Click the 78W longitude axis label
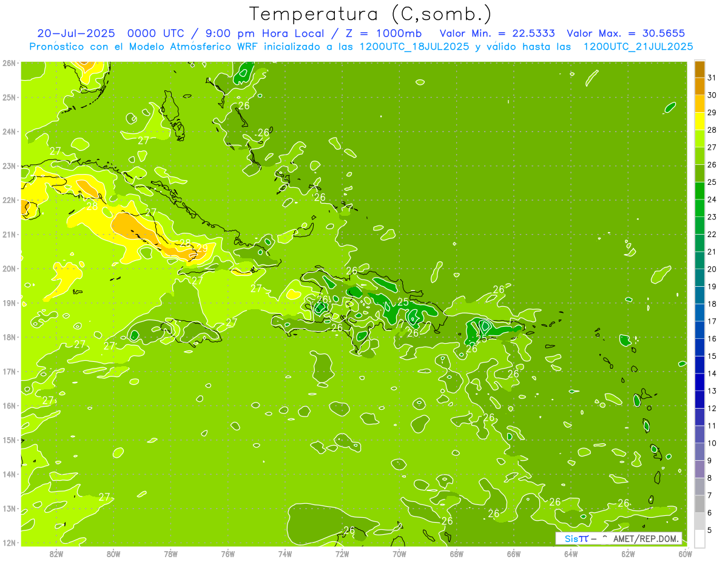 (170, 554)
